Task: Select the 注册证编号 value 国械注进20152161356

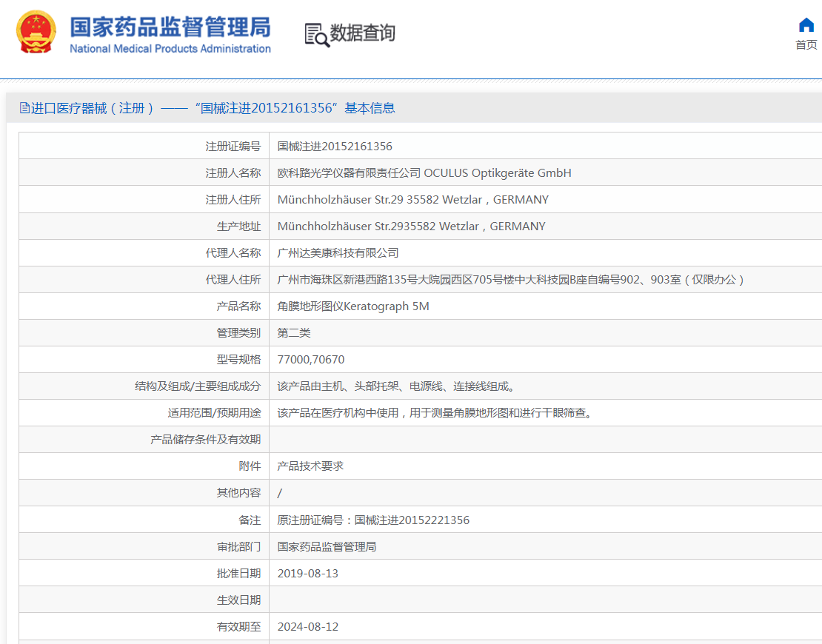Action: click(335, 147)
